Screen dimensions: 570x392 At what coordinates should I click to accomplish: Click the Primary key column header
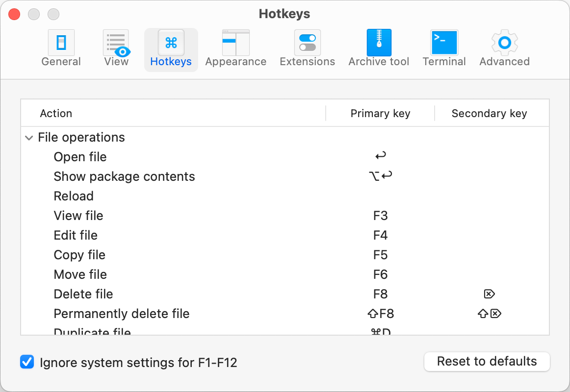click(380, 113)
